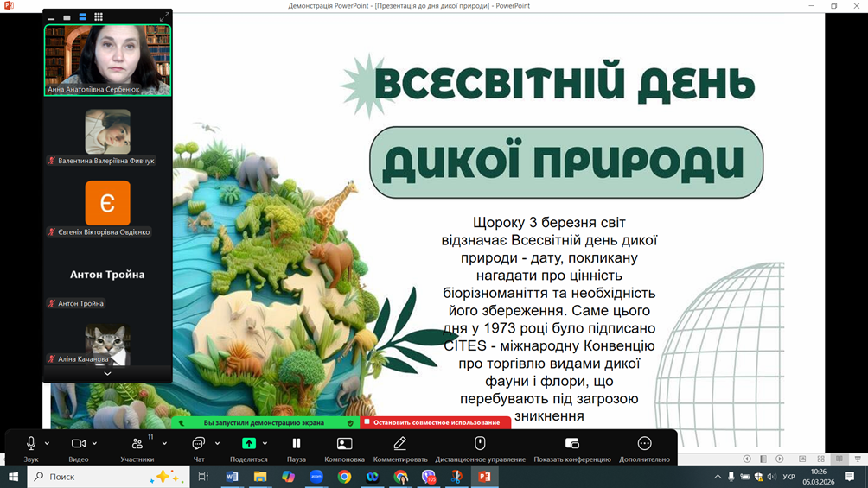Viewport: 868px width, 488px height.
Task: Switch video panel to single speaker view
Action: 67,17
